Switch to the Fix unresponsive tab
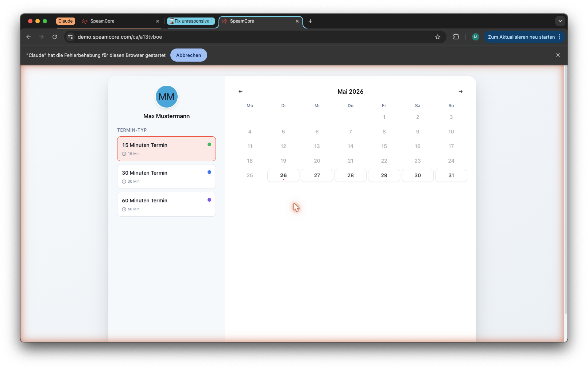This screenshot has width=588, height=369. tap(191, 21)
